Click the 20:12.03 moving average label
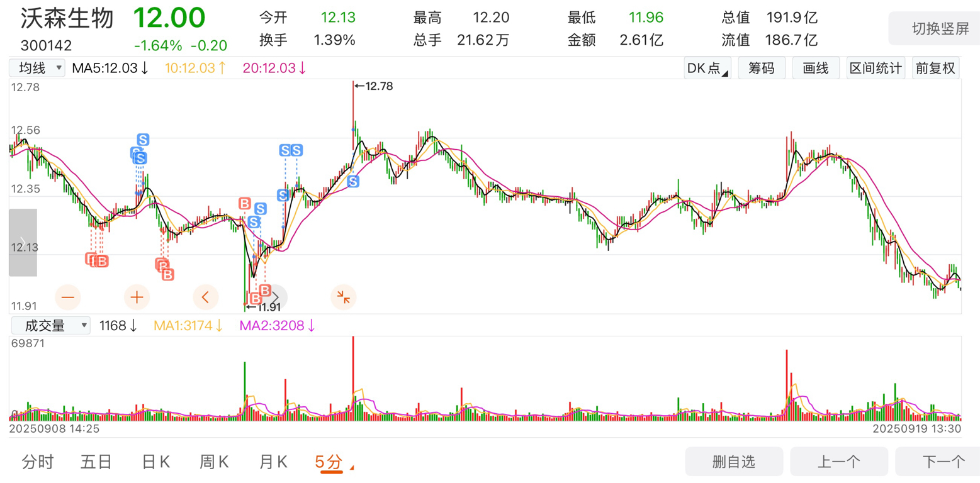Viewport: 980px width, 483px height. pyautogui.click(x=274, y=68)
